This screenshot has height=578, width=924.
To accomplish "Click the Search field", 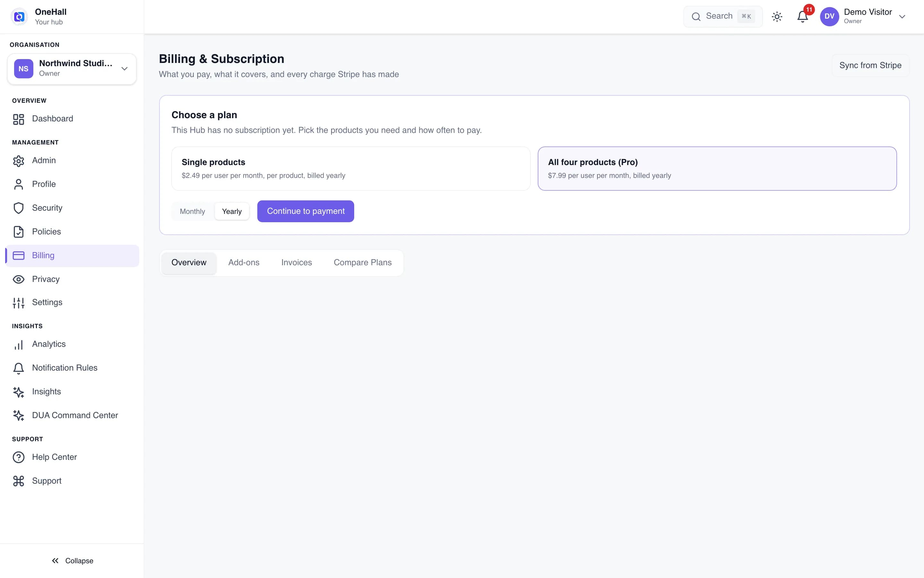I will (723, 16).
